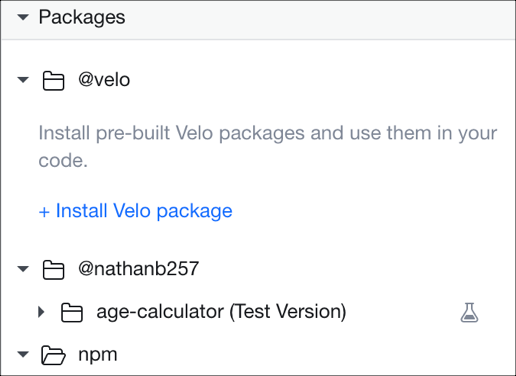
Task: Click the @nathanb257 folder icon
Action: (x=53, y=270)
